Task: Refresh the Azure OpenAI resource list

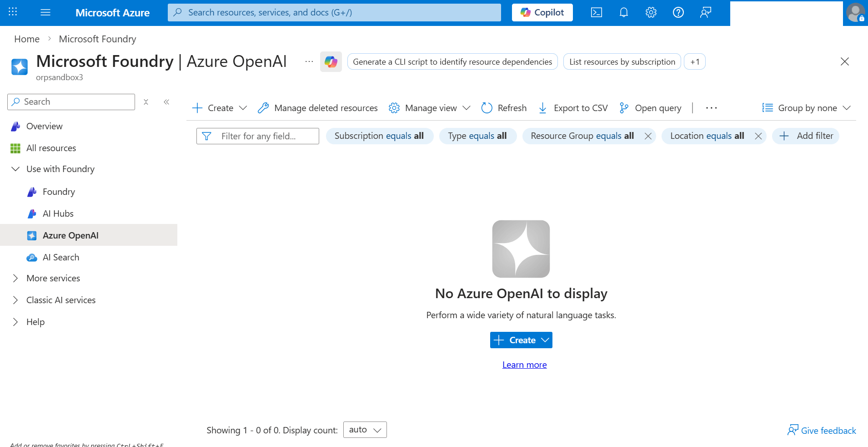Action: tap(503, 108)
